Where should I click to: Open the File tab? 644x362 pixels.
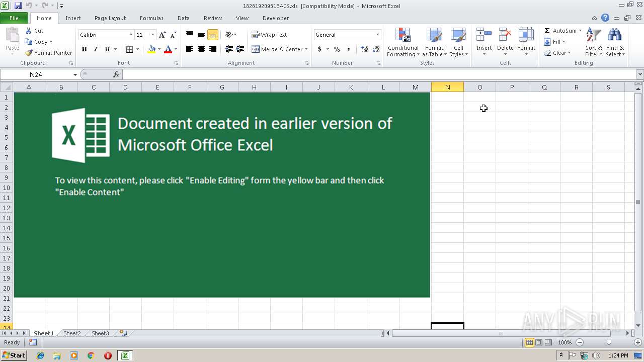click(x=14, y=18)
